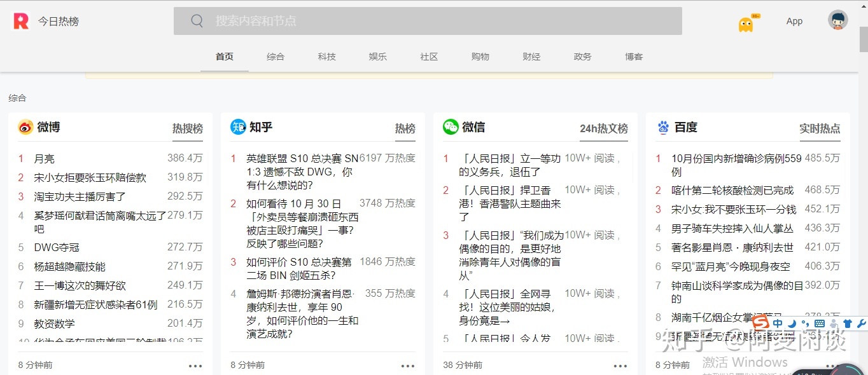This screenshot has height=375, width=868.
Task: Switch to the 综合 navigation tab
Action: (276, 57)
